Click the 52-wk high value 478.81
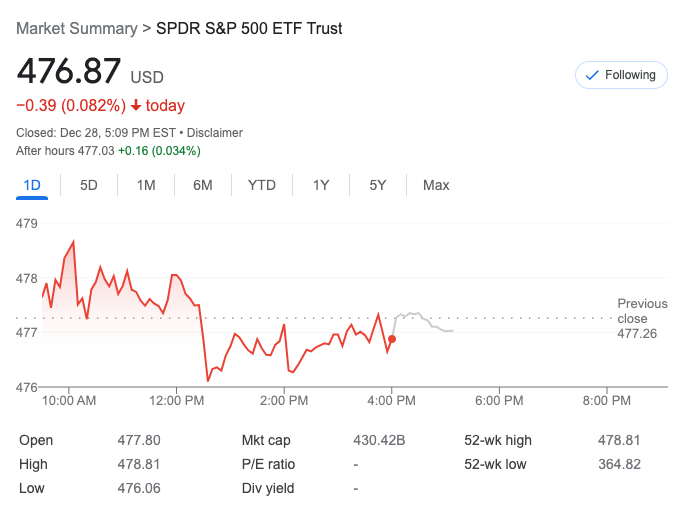Viewport: 682px width, 512px height. [618, 440]
